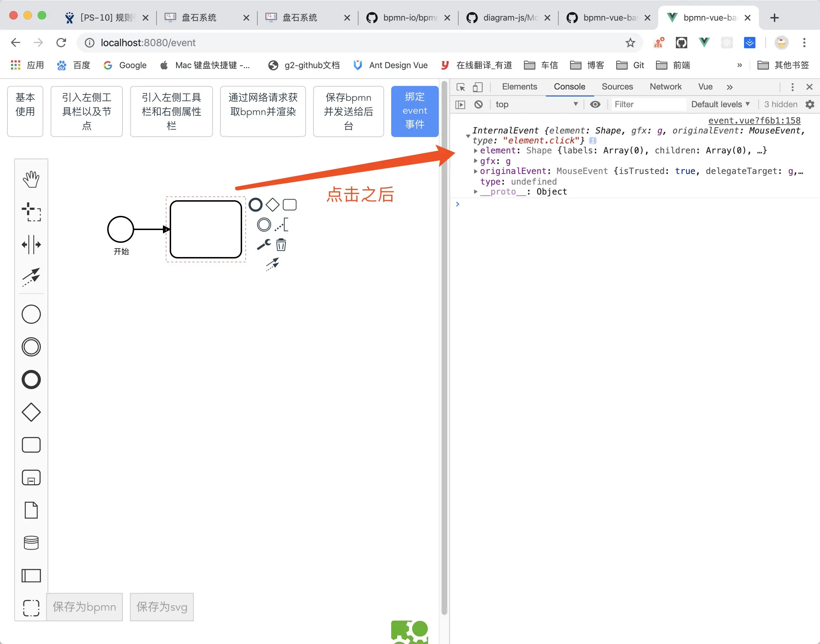Open the event.vue?f6b1:158 source link
This screenshot has height=644, width=820.
coord(754,121)
